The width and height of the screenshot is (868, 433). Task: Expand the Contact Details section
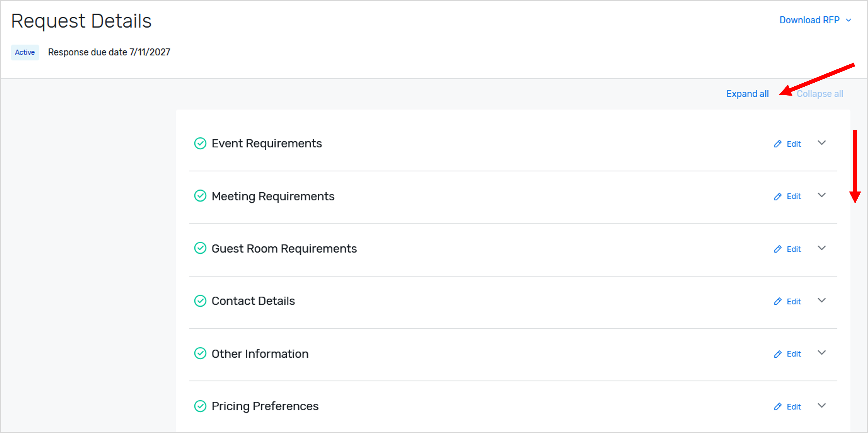tap(822, 300)
